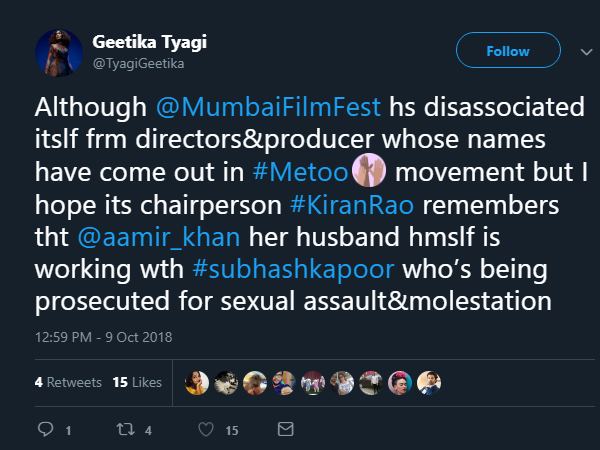Send tweet via direct message envelope

(285, 431)
